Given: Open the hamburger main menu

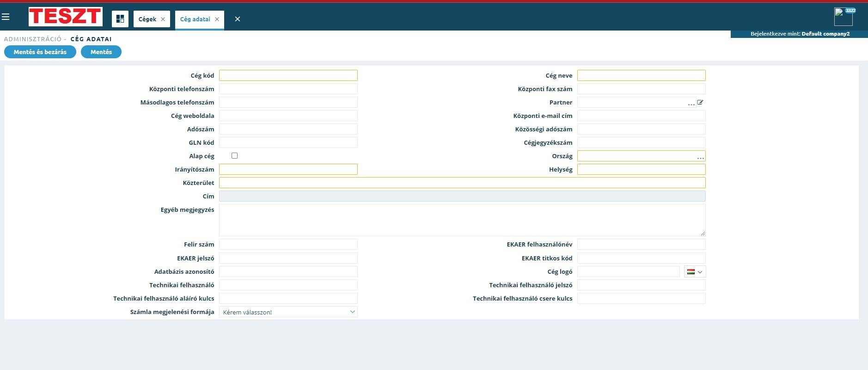Looking at the screenshot, I should tap(6, 17).
